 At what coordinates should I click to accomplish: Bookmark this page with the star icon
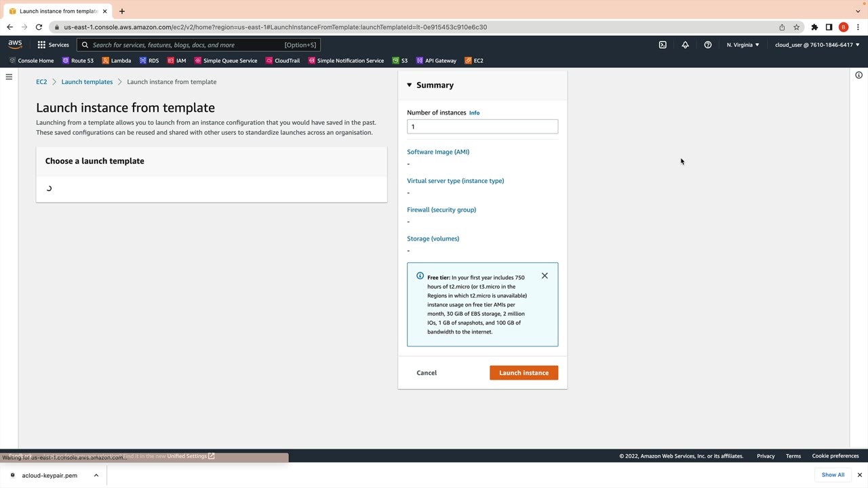[x=797, y=27]
